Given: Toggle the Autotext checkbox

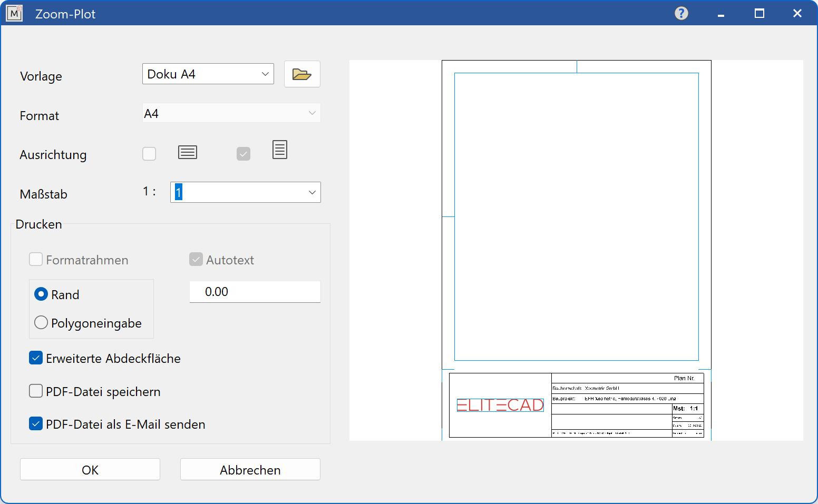Looking at the screenshot, I should 196,260.
